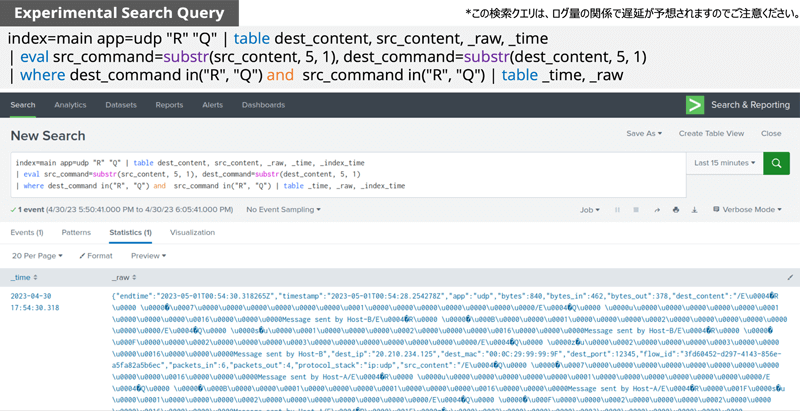The height and width of the screenshot is (411, 800).
Task: Run the search with green magnifier button
Action: pyautogui.click(x=776, y=163)
